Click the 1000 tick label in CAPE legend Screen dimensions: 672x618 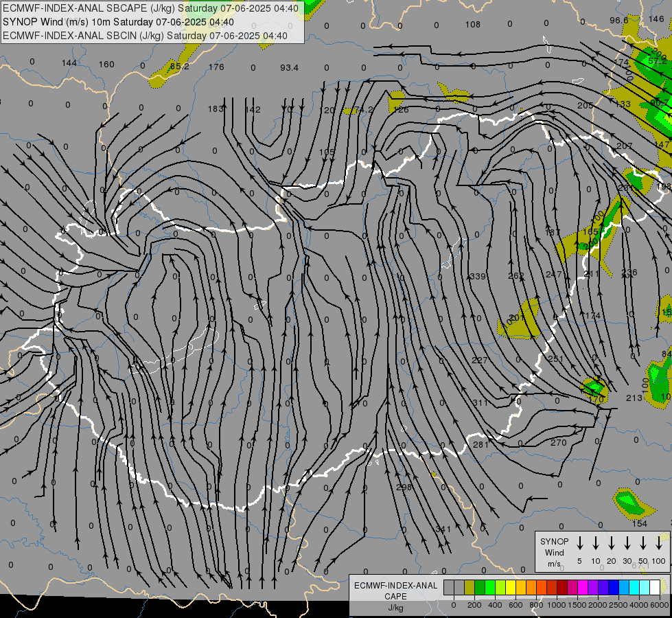point(556,605)
